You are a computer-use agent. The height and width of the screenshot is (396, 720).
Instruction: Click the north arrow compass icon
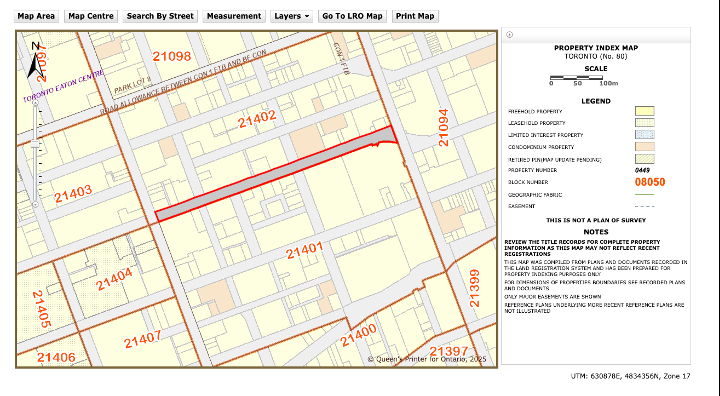pos(35,60)
